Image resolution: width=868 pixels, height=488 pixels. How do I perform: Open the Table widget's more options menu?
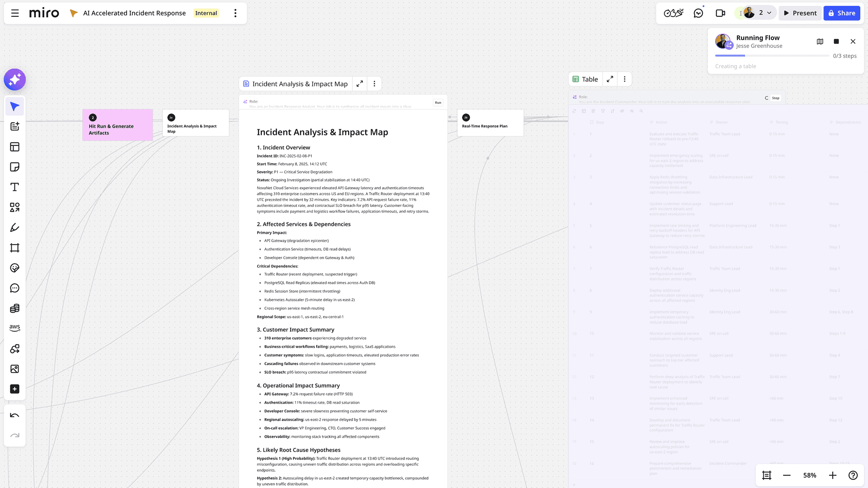(x=625, y=79)
